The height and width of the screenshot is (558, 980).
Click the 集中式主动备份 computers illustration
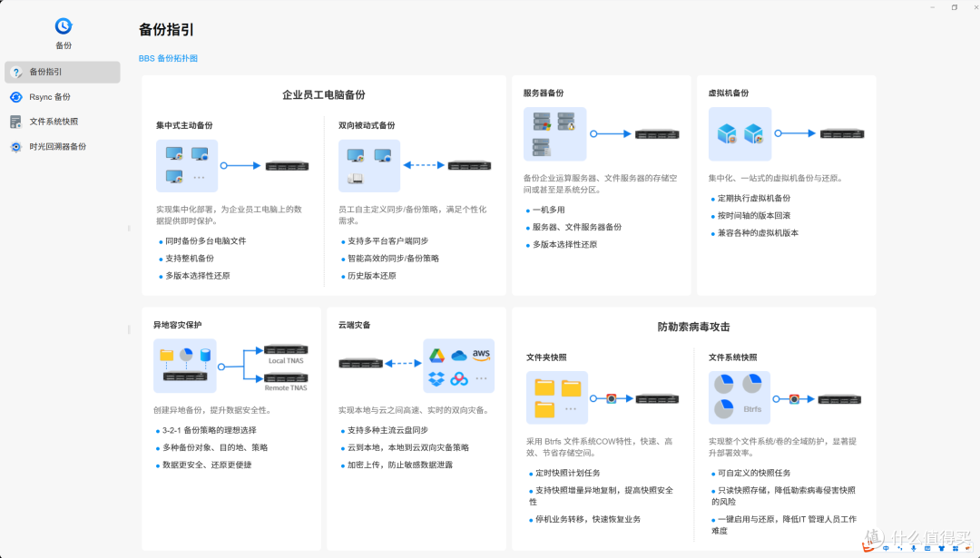tap(187, 166)
